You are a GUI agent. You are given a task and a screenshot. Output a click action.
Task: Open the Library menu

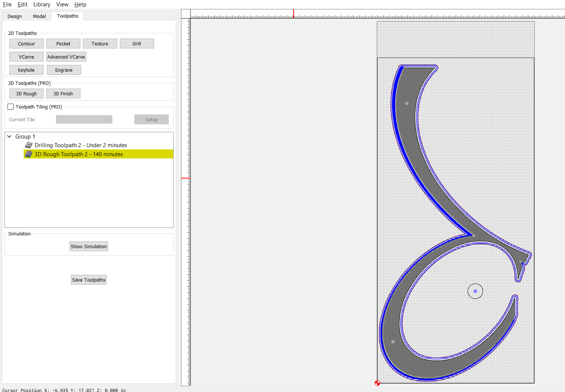42,5
